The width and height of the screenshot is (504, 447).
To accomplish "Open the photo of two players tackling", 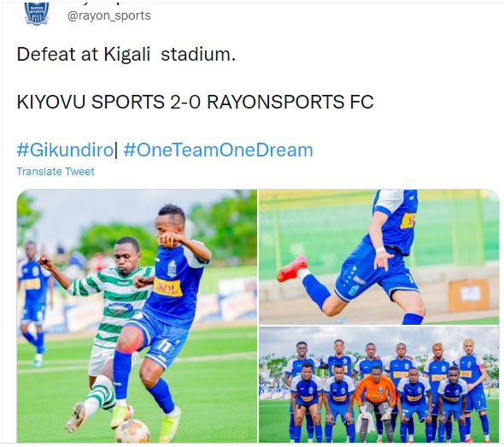I will (137, 315).
